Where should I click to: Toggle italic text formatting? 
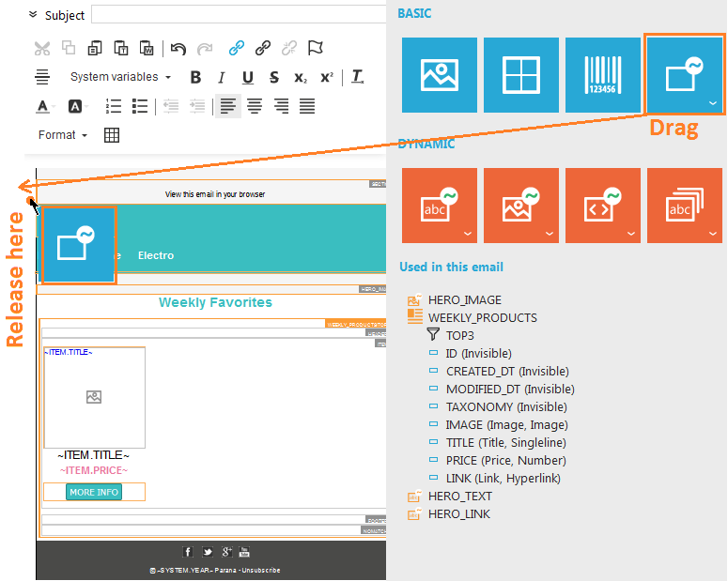click(x=222, y=78)
